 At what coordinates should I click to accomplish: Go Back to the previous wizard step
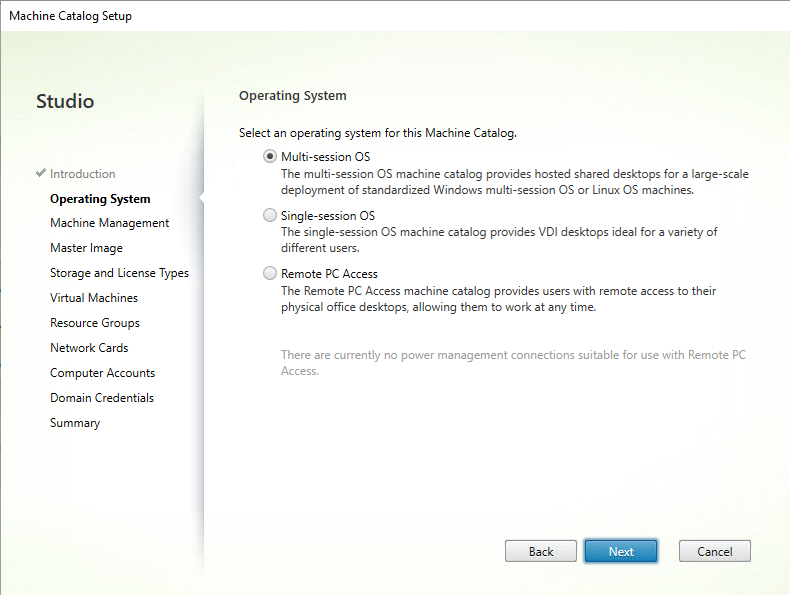pyautogui.click(x=541, y=551)
